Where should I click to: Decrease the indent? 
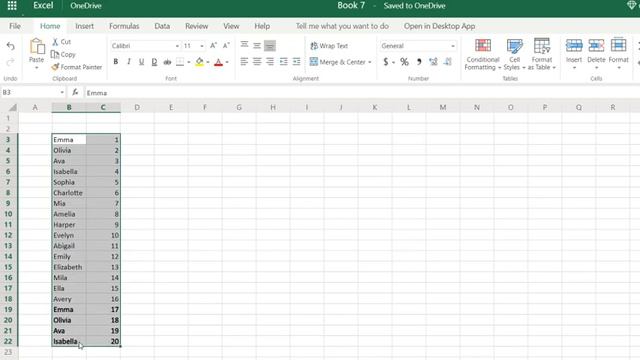284,62
